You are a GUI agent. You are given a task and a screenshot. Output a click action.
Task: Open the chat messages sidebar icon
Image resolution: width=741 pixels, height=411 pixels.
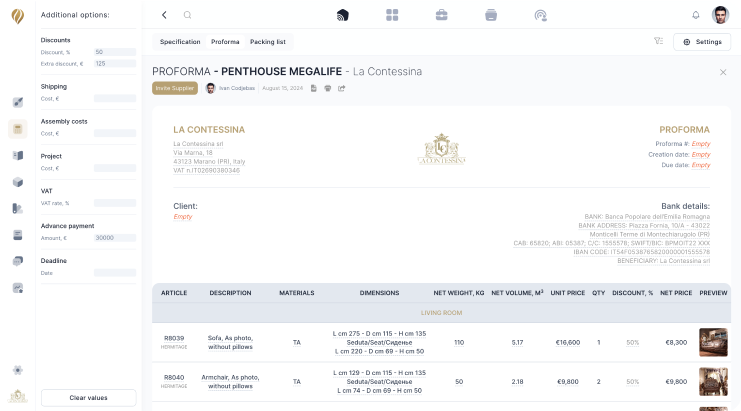tap(17, 261)
